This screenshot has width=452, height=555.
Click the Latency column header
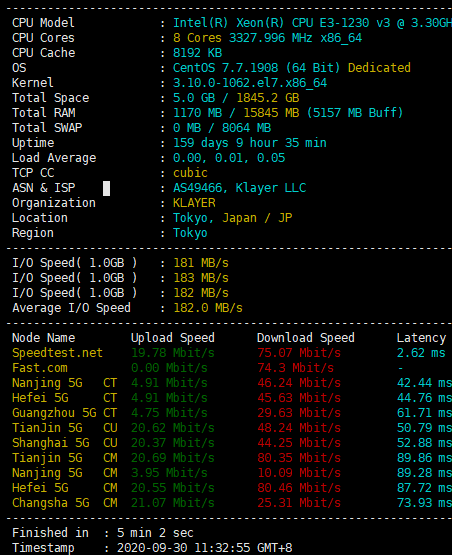tap(421, 338)
